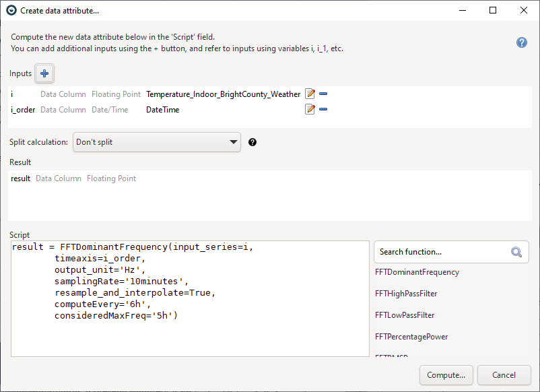Click the Temperature_Indoor_BrightCounty_Weather column name
This screenshot has width=540, height=392.
pos(223,94)
